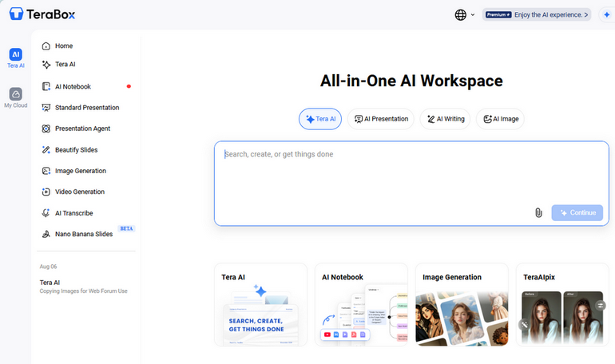
Task: Open the Image Generation feature card
Action: pos(462,305)
